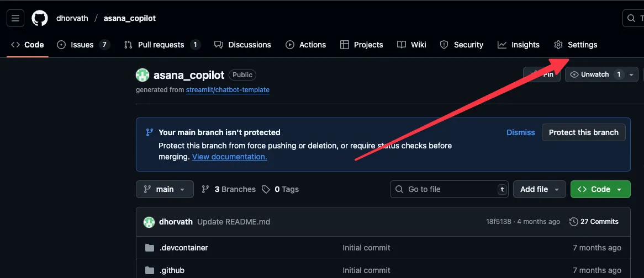Image resolution: width=644 pixels, height=278 pixels.
Task: Open the Wiki tab
Action: pos(411,45)
